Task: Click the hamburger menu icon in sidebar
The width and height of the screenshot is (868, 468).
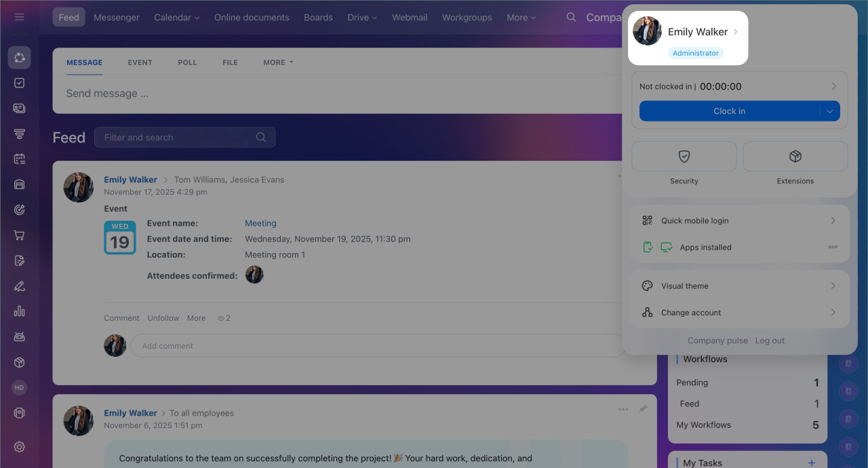Action: click(19, 17)
